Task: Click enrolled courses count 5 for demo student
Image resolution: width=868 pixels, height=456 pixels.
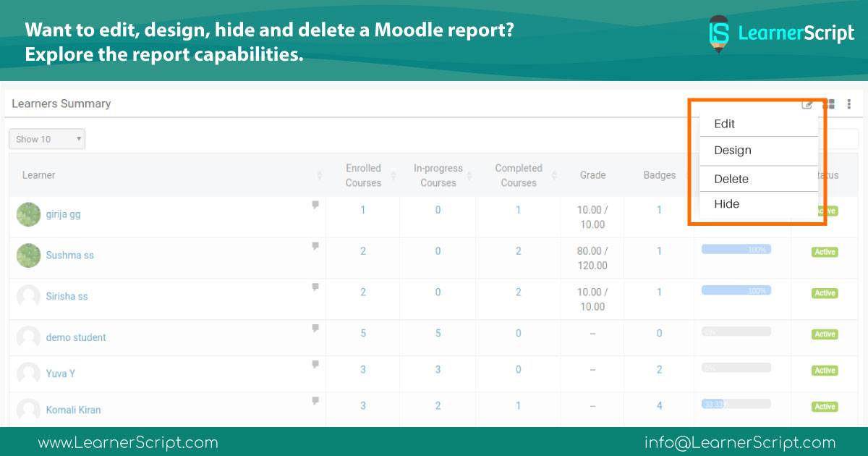Action: [x=363, y=333]
